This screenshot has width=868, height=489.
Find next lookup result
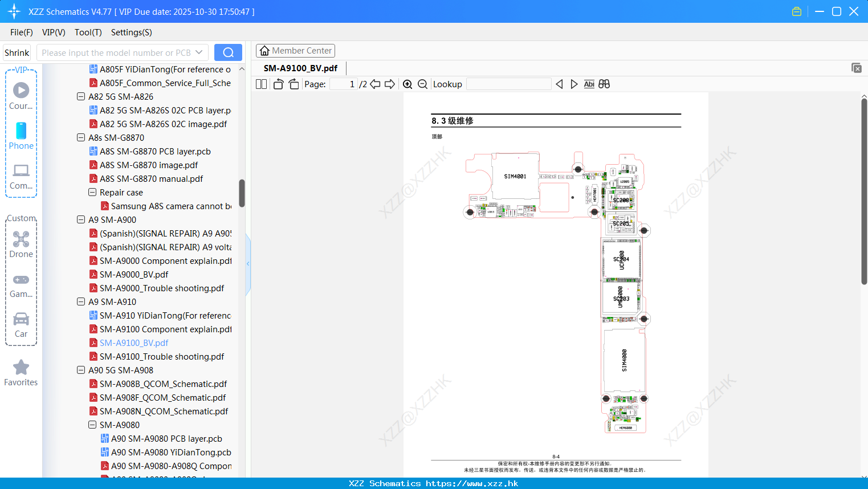[x=574, y=84]
